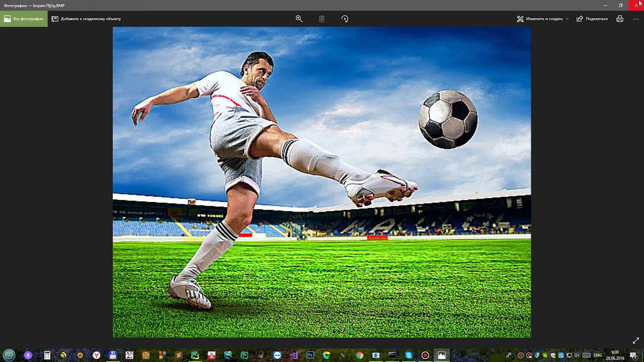Open Google Chrome from the taskbar
Screen dimensions: 644x362
(359, 355)
